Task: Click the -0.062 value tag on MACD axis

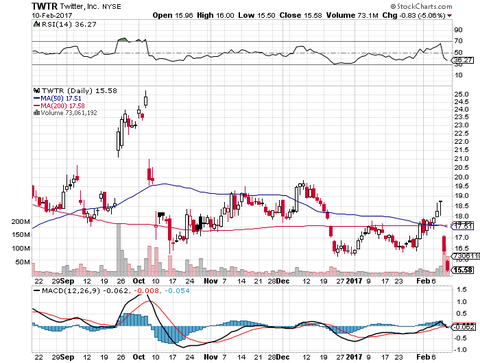Action: click(x=464, y=327)
